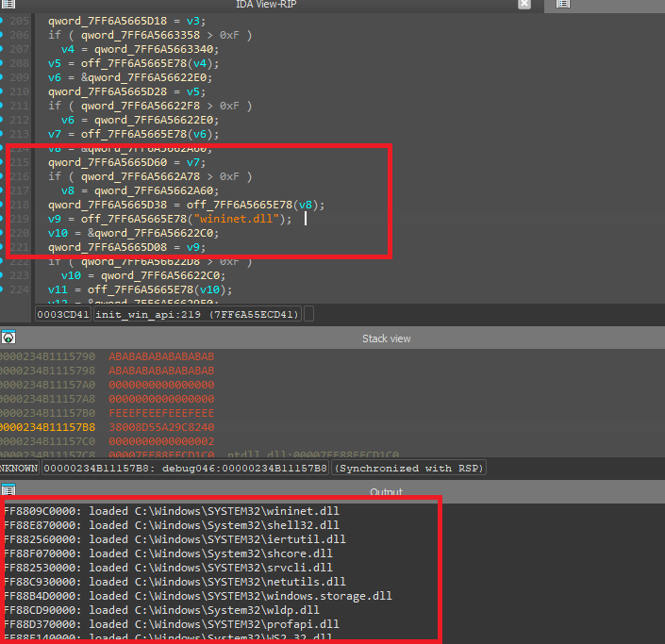The width and height of the screenshot is (665, 644).
Task: Click the panel icon right of IDA View-RIP
Action: 561,5
